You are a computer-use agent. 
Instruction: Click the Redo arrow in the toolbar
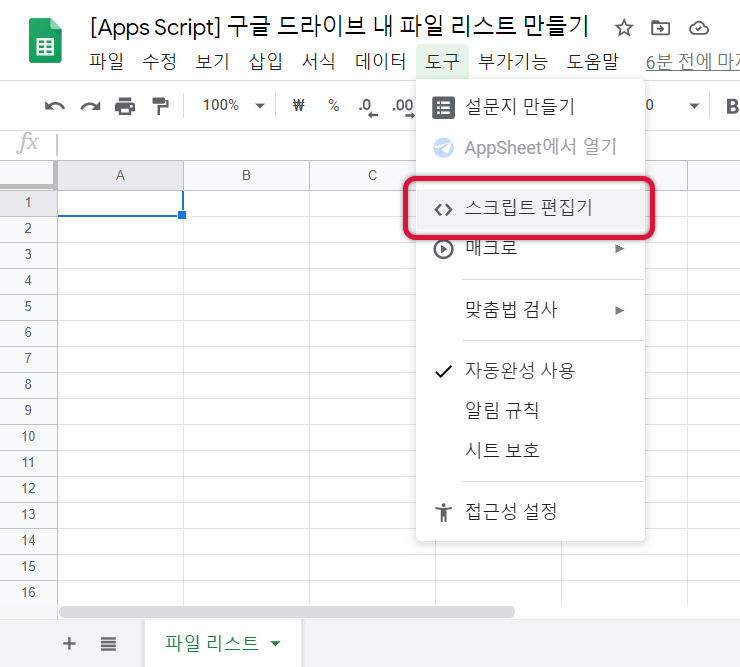click(x=90, y=105)
